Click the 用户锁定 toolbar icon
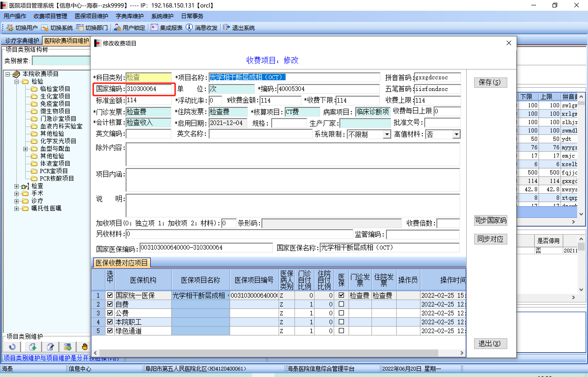Image resolution: width=588 pixels, height=377 pixels. pyautogui.click(x=117, y=28)
